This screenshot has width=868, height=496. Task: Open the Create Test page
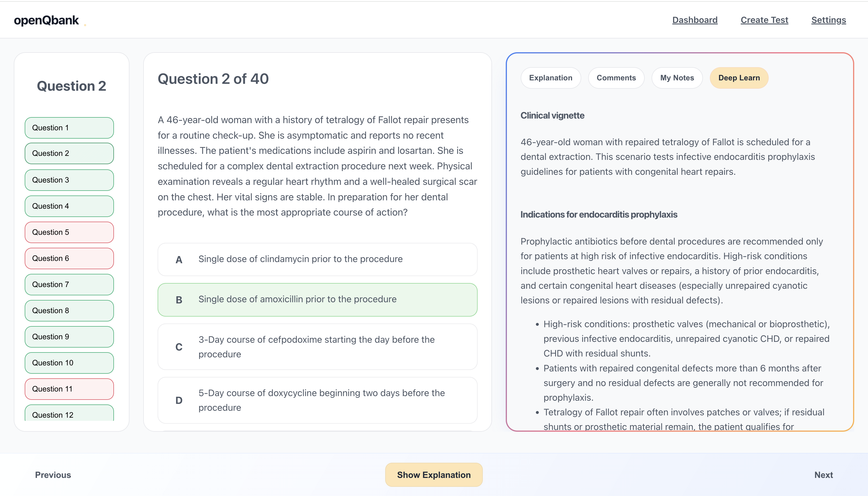point(764,20)
